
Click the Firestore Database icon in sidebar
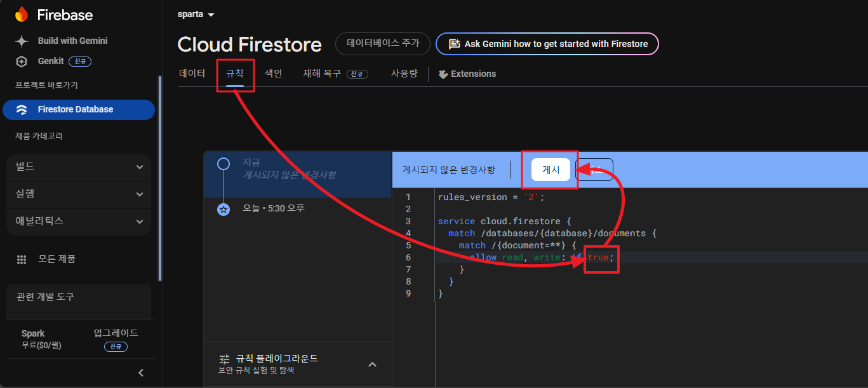point(22,109)
